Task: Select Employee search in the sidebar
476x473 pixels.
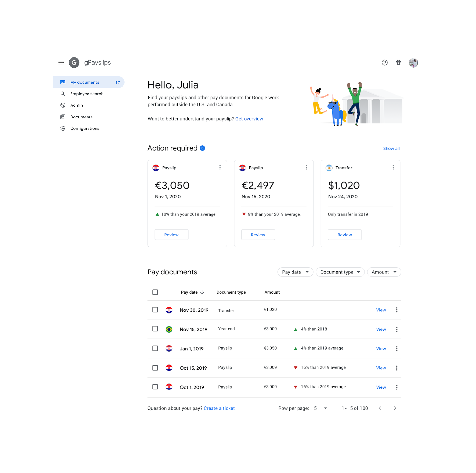Action: [87, 94]
